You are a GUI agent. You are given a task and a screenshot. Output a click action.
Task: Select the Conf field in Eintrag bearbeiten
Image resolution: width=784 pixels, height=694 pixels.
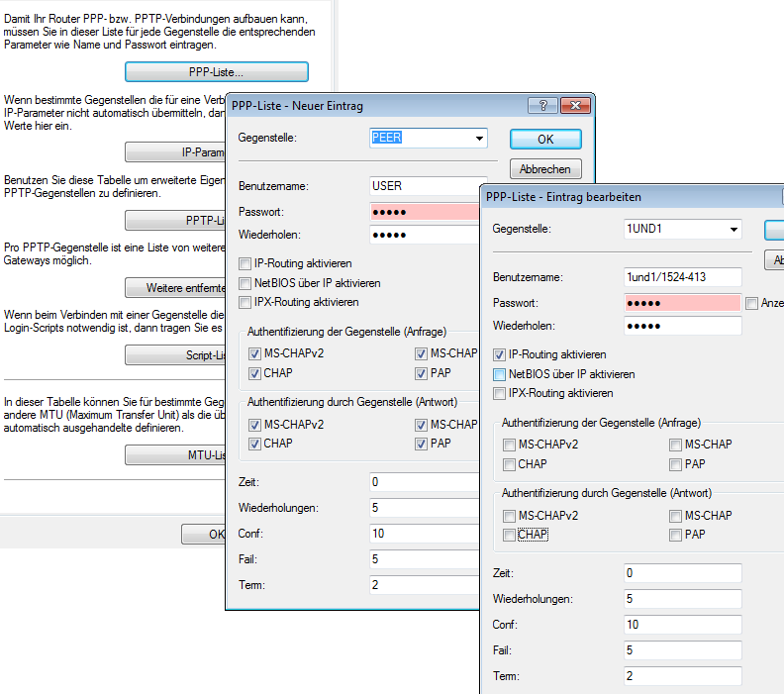pyautogui.click(x=683, y=625)
